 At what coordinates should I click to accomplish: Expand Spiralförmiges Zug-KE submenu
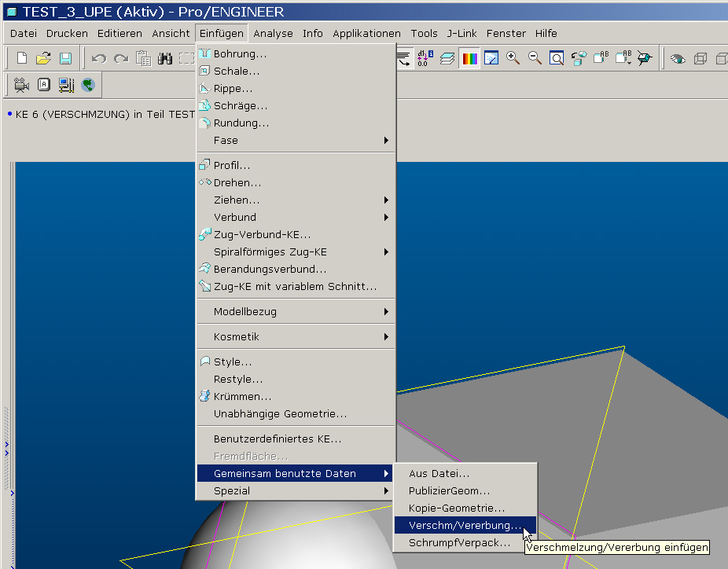click(296, 252)
